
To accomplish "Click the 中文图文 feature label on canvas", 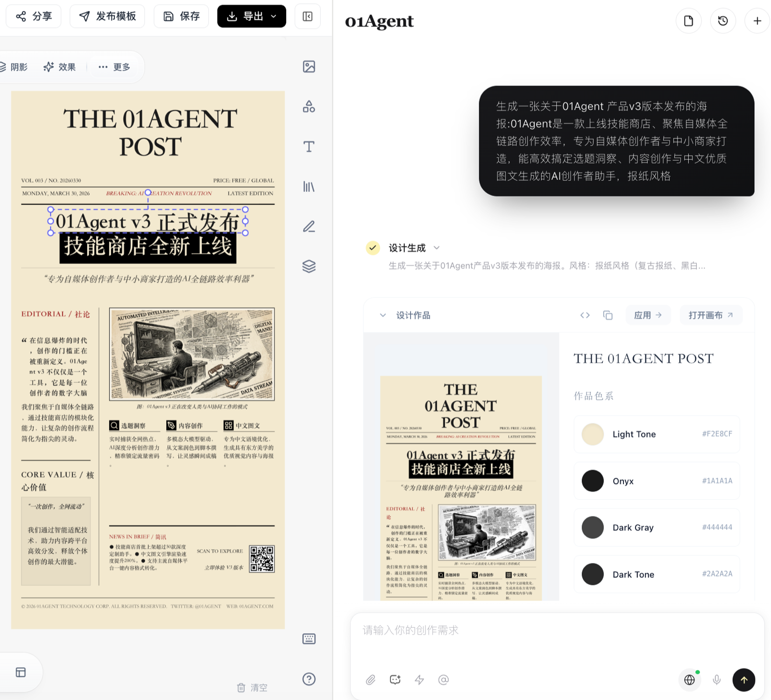I will click(x=248, y=426).
